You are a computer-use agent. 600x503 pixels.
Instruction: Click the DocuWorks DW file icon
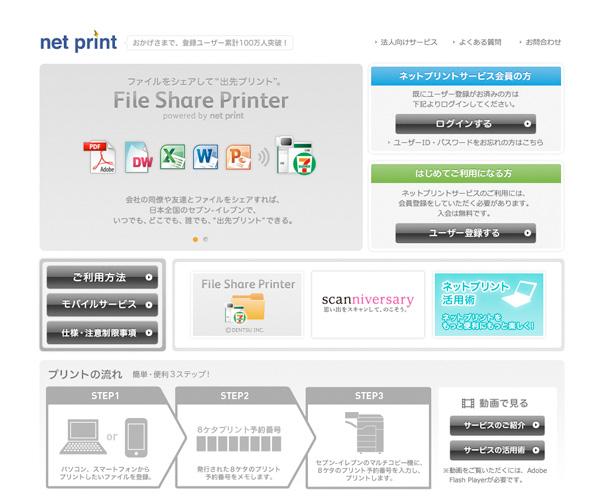[x=139, y=157]
